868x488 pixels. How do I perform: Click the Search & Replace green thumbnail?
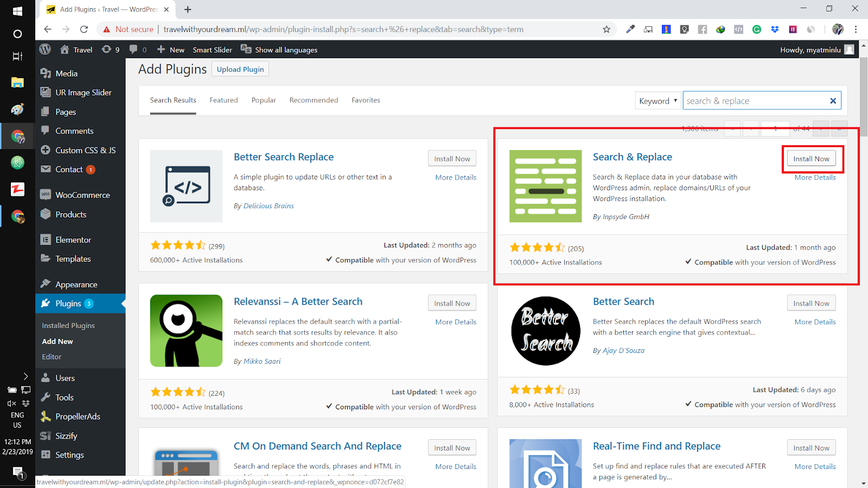(x=545, y=186)
